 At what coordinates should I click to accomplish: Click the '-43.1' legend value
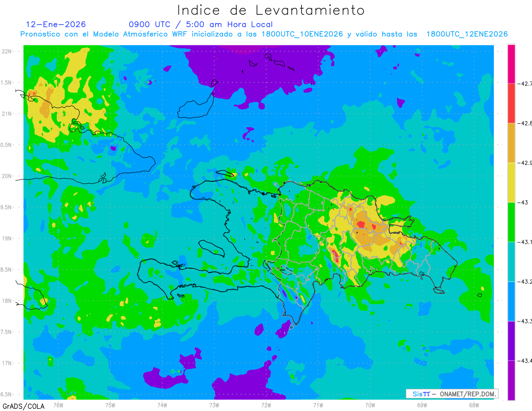click(x=524, y=242)
